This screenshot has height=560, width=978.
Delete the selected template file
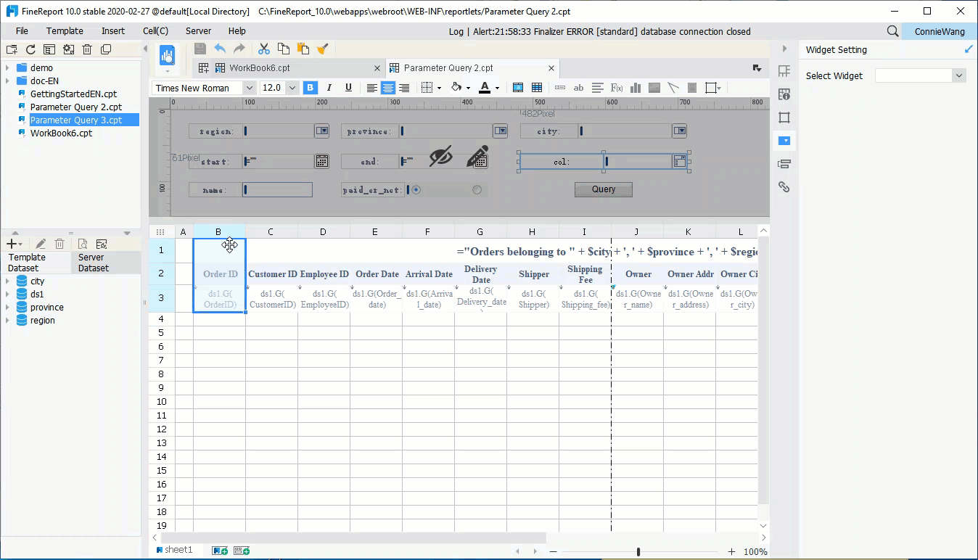[x=87, y=49]
